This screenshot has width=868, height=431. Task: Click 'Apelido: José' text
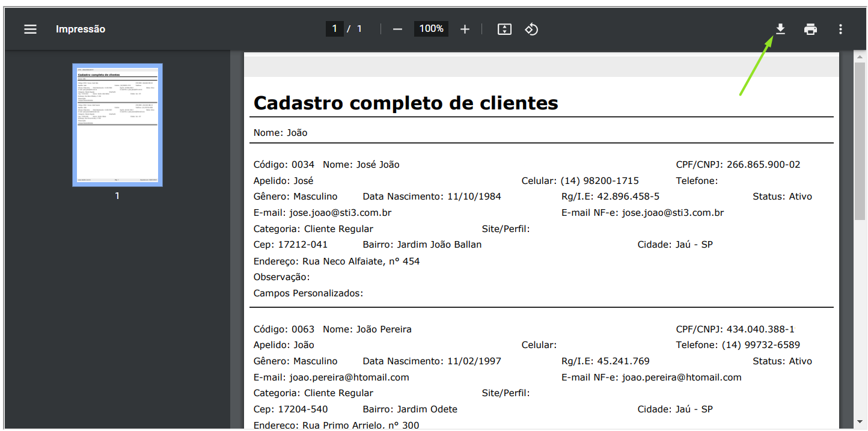pyautogui.click(x=283, y=180)
